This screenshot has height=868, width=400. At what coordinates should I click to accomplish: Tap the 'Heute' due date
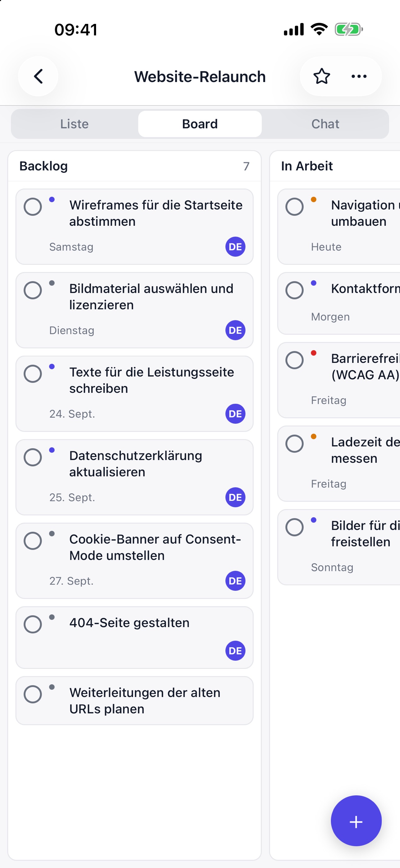[x=326, y=247]
